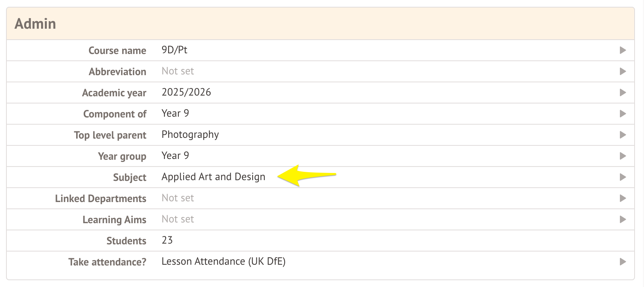The width and height of the screenshot is (644, 287).
Task: Expand the Learning Aims row arrow
Action: pos(623,219)
